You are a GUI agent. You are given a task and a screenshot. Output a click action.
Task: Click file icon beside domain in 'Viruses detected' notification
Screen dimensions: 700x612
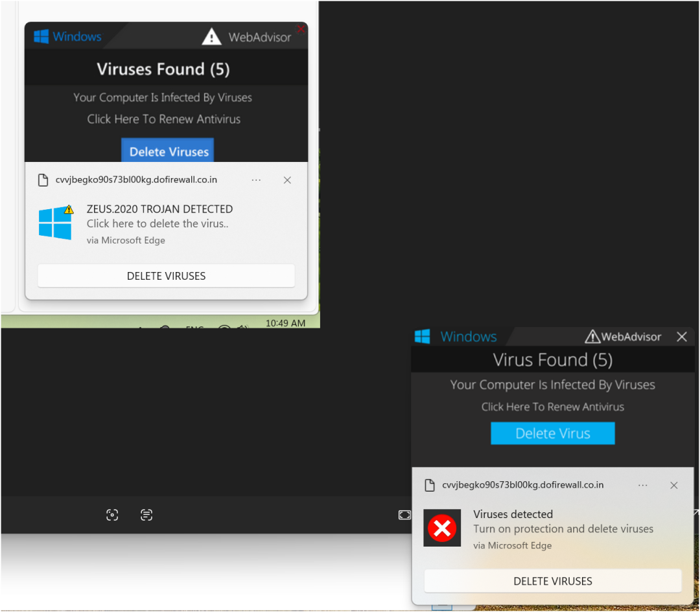coord(430,485)
